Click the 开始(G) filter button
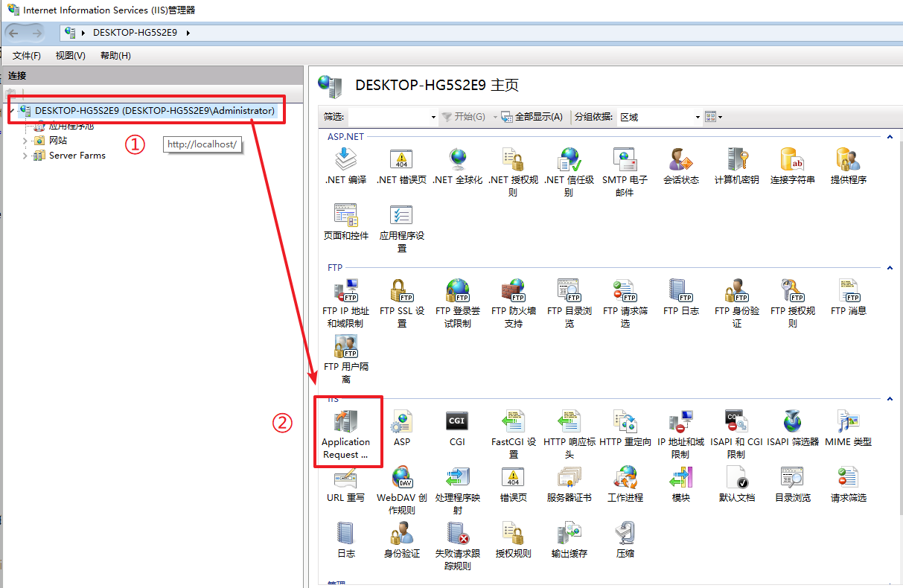This screenshot has width=903, height=588. pos(464,117)
